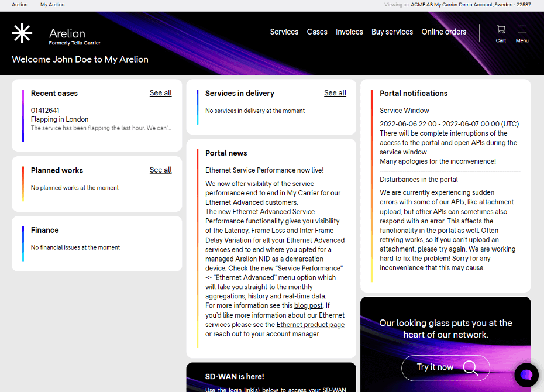
Task: Click the Arelion Formerly Telia Carrier wordmark
Action: coord(75,36)
